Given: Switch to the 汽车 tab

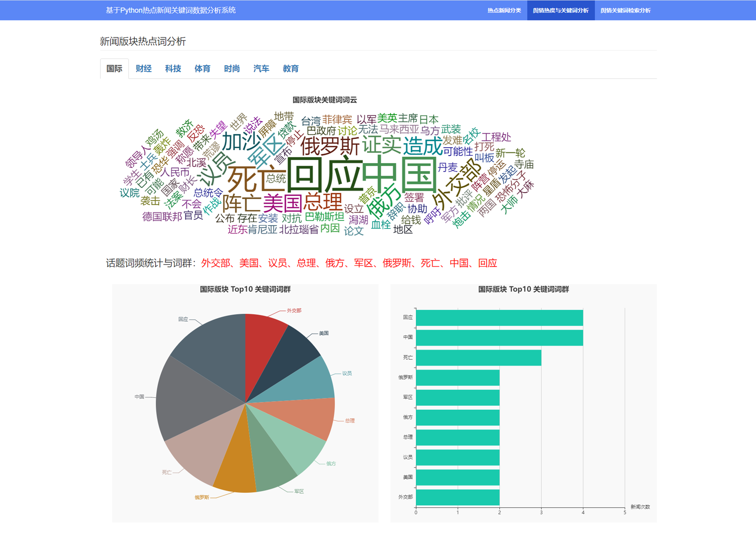Looking at the screenshot, I should (261, 69).
